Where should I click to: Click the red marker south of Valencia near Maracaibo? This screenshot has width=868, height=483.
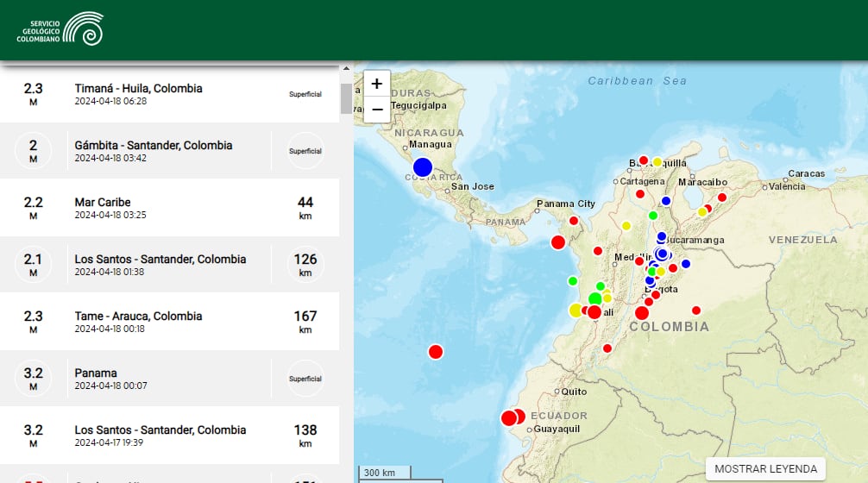pyautogui.click(x=722, y=198)
